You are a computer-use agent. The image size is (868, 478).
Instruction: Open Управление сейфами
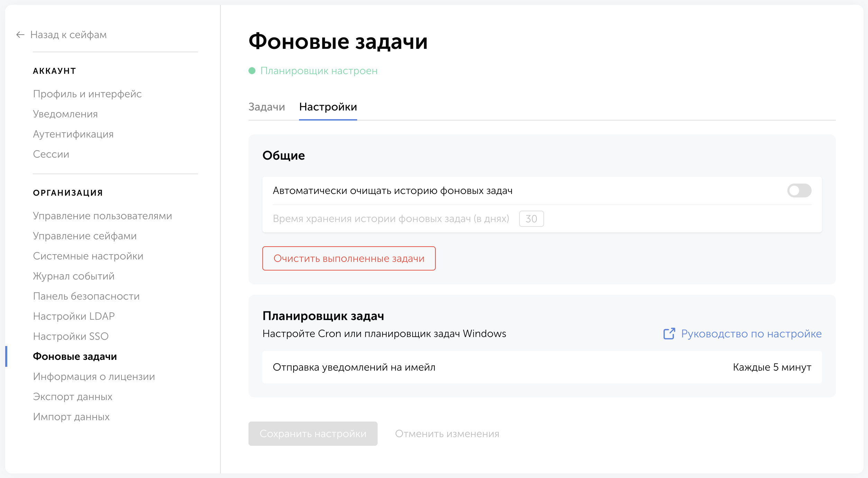(85, 236)
